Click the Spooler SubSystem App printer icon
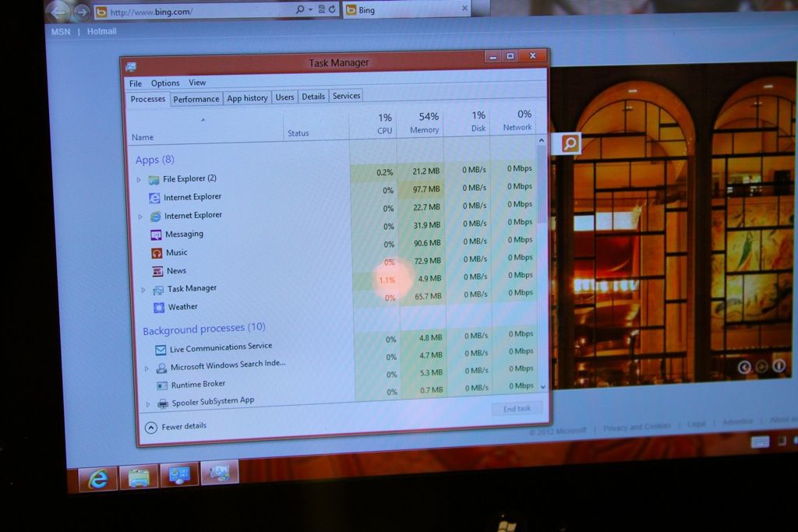Screen dimensions: 798x532 (x=163, y=403)
